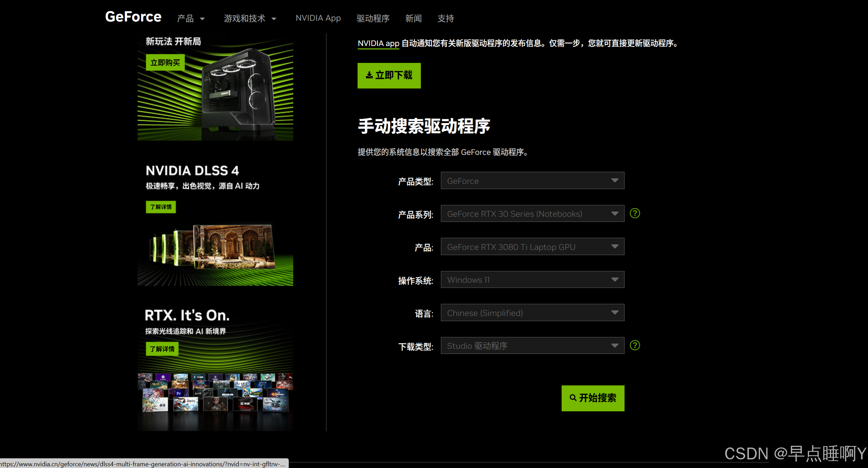
Task: Click the GeForce logo in header
Action: pyautogui.click(x=133, y=17)
